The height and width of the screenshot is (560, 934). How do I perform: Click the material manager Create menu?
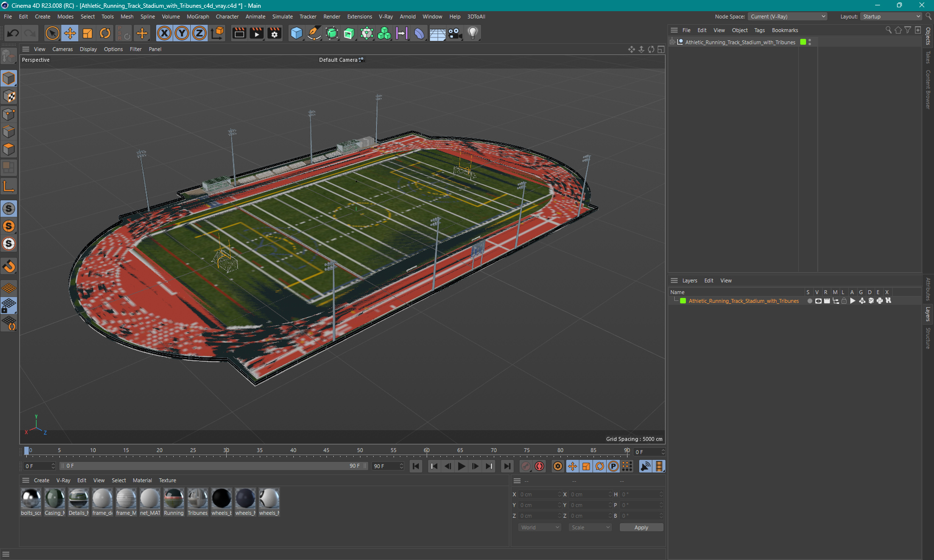tap(41, 480)
